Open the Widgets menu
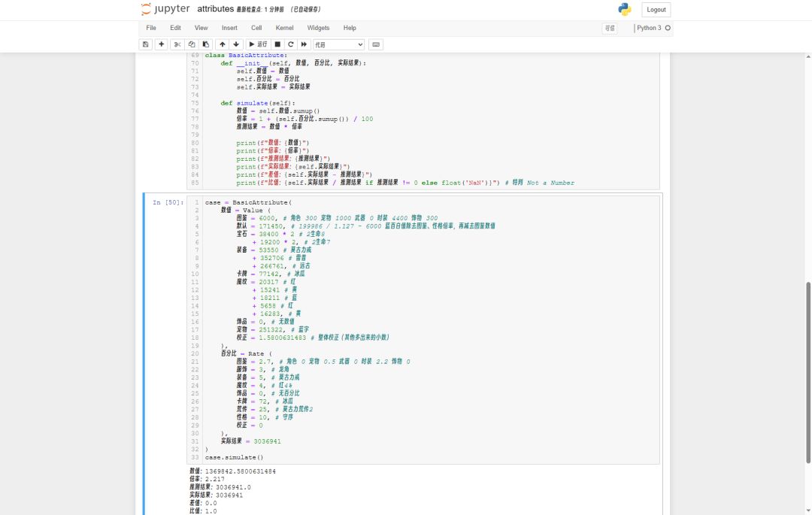The height and width of the screenshot is (515, 812). [318, 28]
